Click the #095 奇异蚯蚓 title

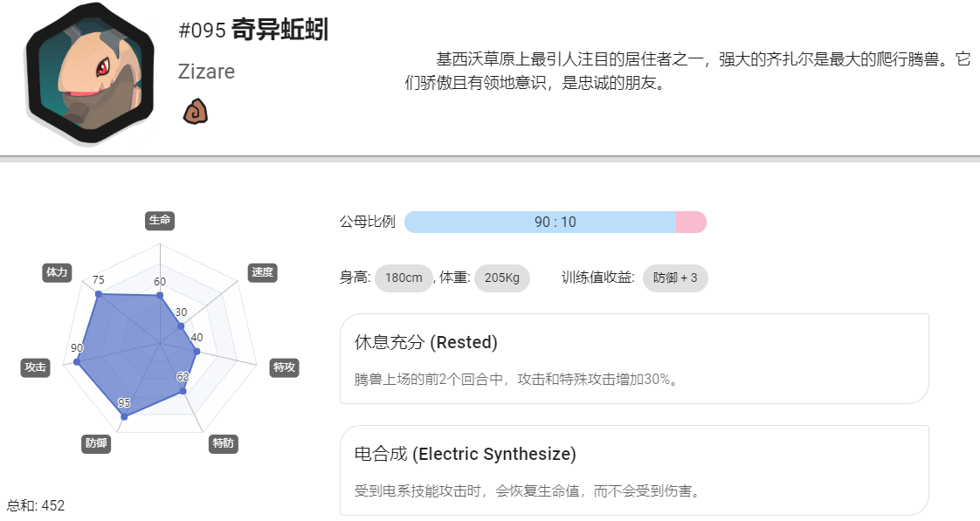tap(253, 30)
